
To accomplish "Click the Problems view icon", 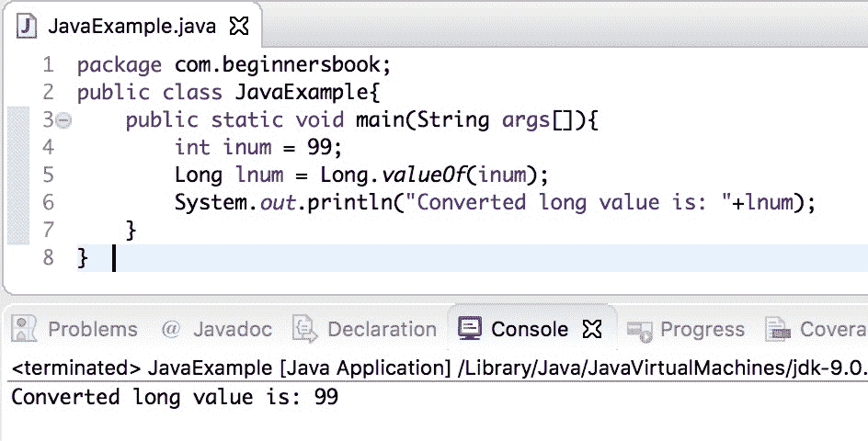I will (26, 329).
